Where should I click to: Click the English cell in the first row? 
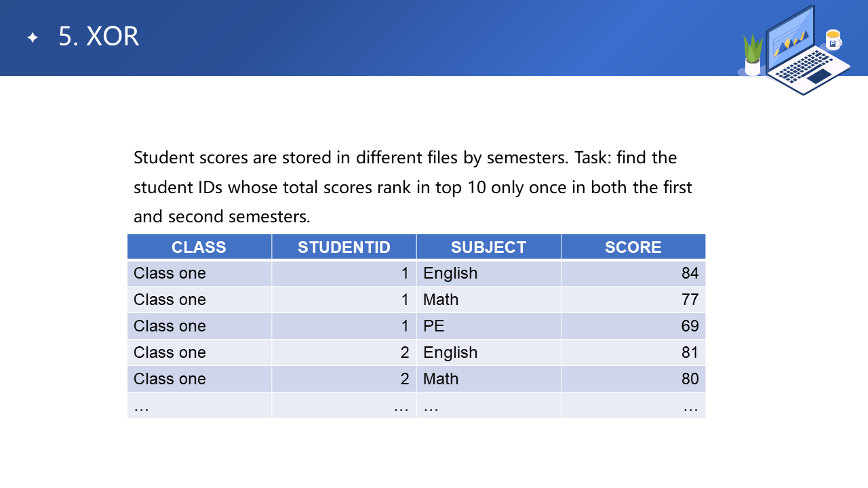(488, 273)
